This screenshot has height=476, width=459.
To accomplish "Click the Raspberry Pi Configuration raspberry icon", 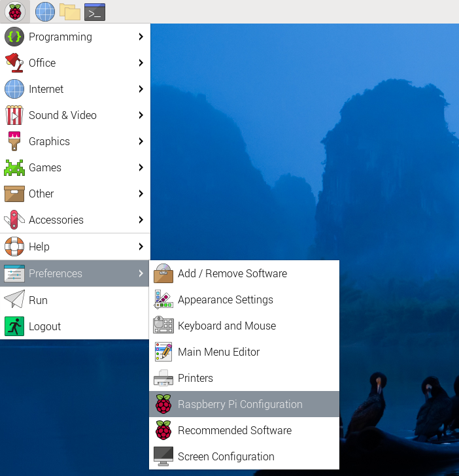I will (163, 404).
